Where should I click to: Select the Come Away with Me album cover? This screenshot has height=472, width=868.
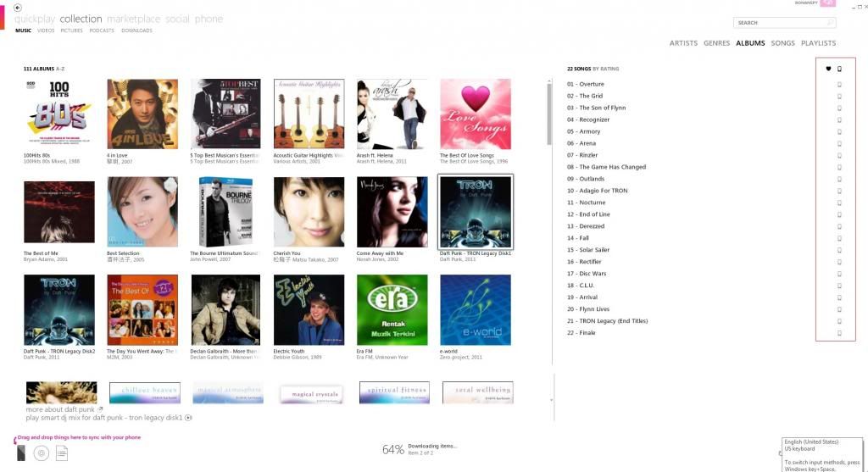click(x=392, y=212)
